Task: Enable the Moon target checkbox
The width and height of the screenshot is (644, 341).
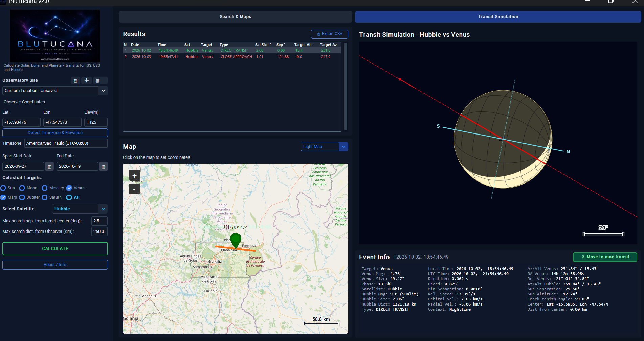Action: coord(22,188)
